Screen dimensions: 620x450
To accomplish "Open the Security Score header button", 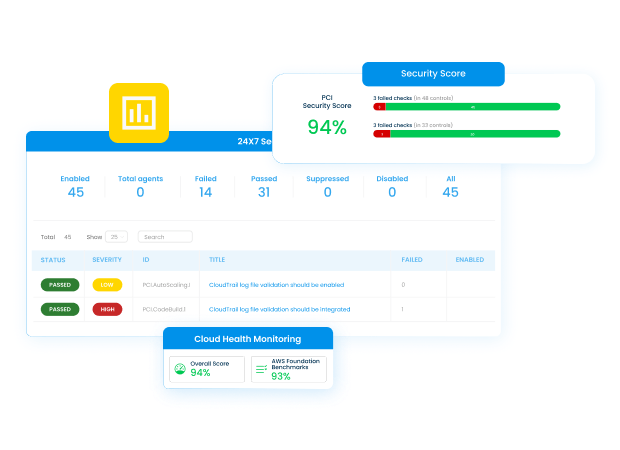I will [x=433, y=74].
